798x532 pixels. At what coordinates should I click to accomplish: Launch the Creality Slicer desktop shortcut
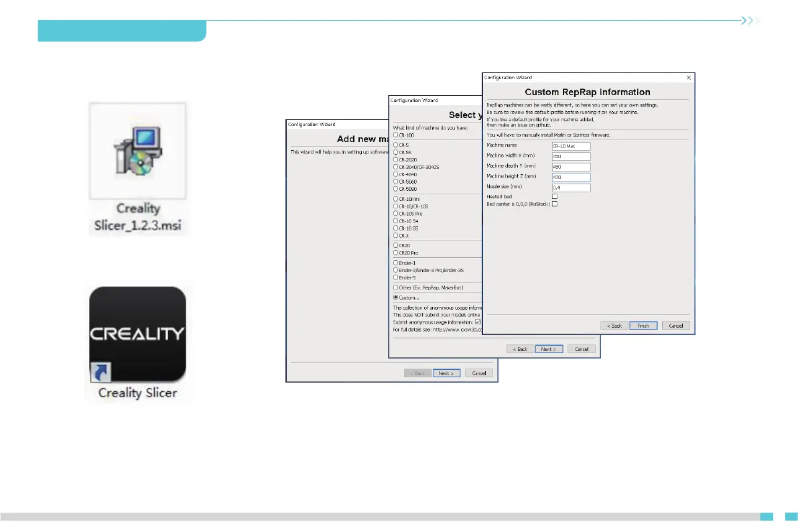coord(137,344)
